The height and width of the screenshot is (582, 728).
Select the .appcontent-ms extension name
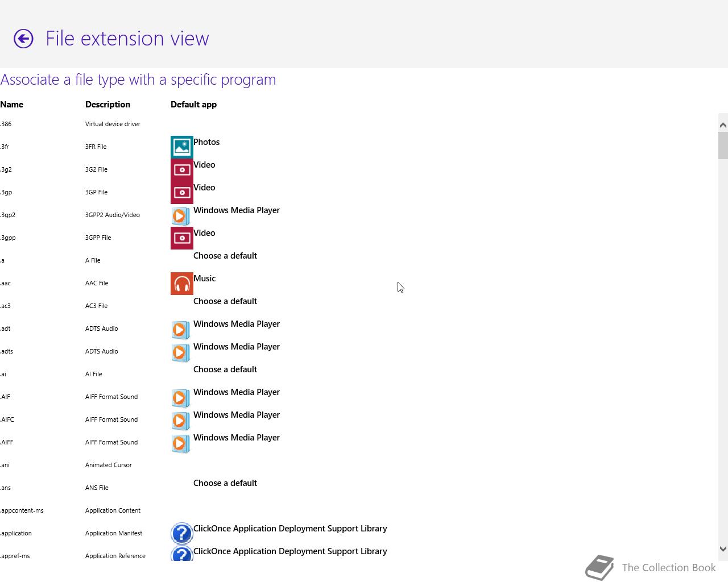[x=22, y=510]
